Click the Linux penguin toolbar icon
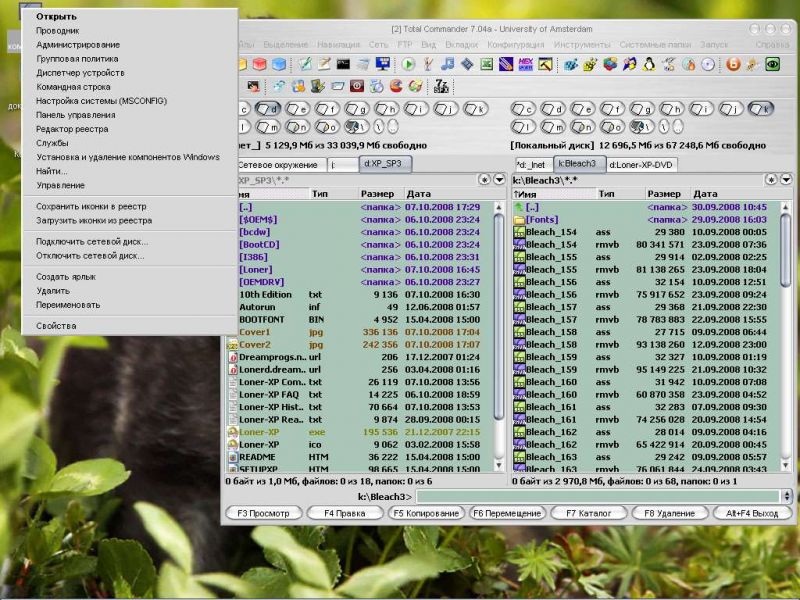Screen dimensions: 800x600 pyautogui.click(x=649, y=64)
